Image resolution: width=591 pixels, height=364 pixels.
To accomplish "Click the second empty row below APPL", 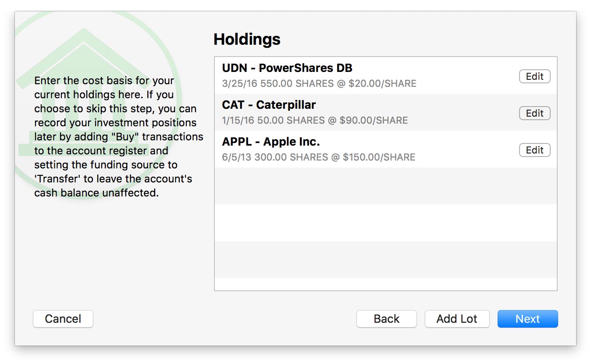I will [385, 223].
